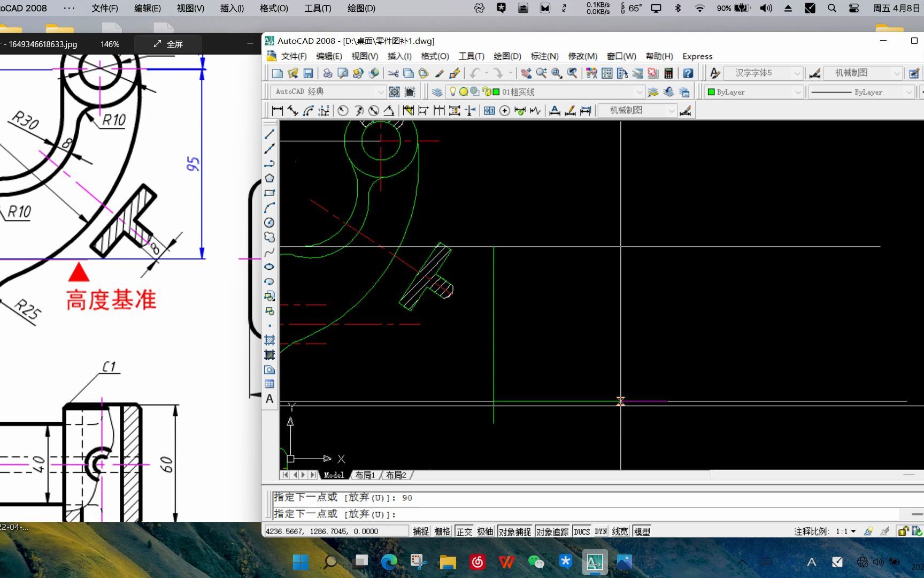This screenshot has height=578, width=924.
Task: Open the 绘图(D) menu
Action: 507,56
